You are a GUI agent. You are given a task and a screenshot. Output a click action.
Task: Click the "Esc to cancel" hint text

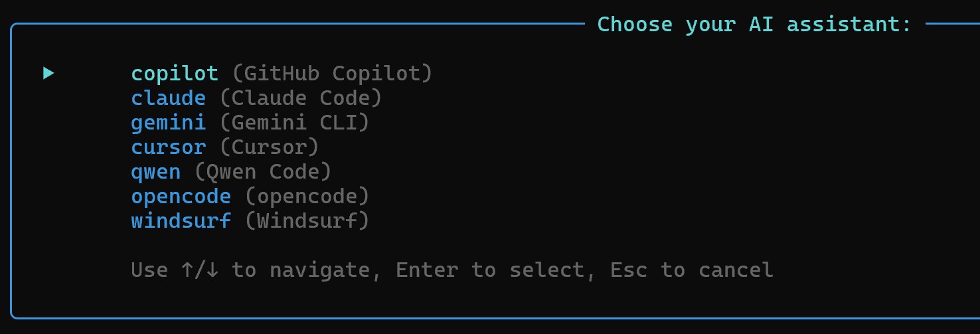click(x=692, y=270)
